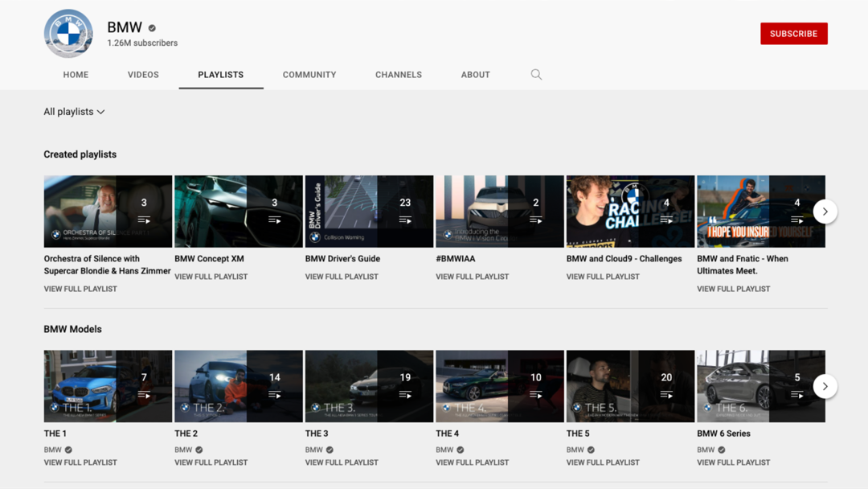Click playlist icon on BMW 6 Series thumbnail
The image size is (868, 489).
[x=797, y=395]
